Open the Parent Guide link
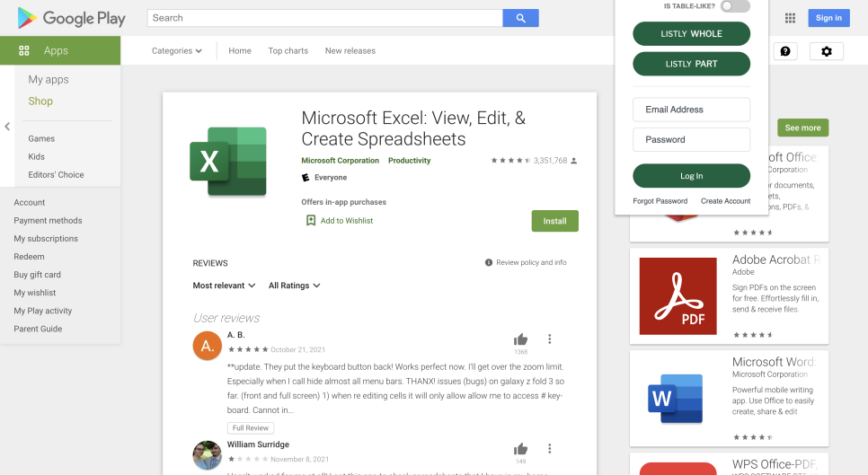This screenshot has width=868, height=475. click(x=38, y=329)
